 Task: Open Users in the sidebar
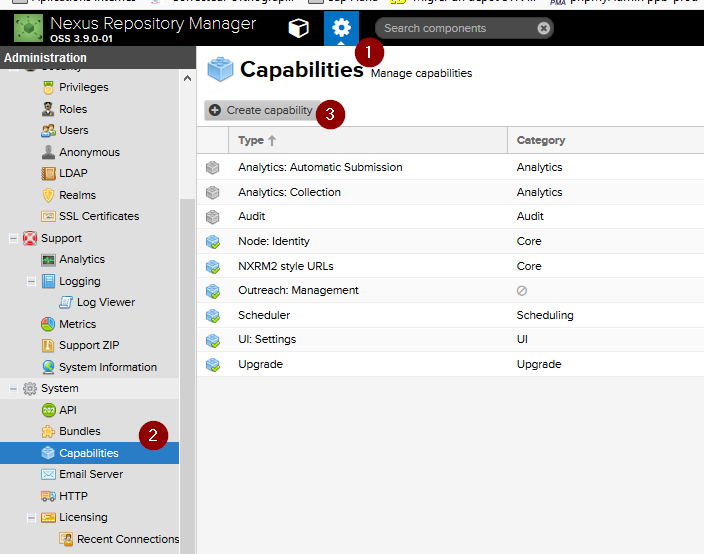coord(74,130)
